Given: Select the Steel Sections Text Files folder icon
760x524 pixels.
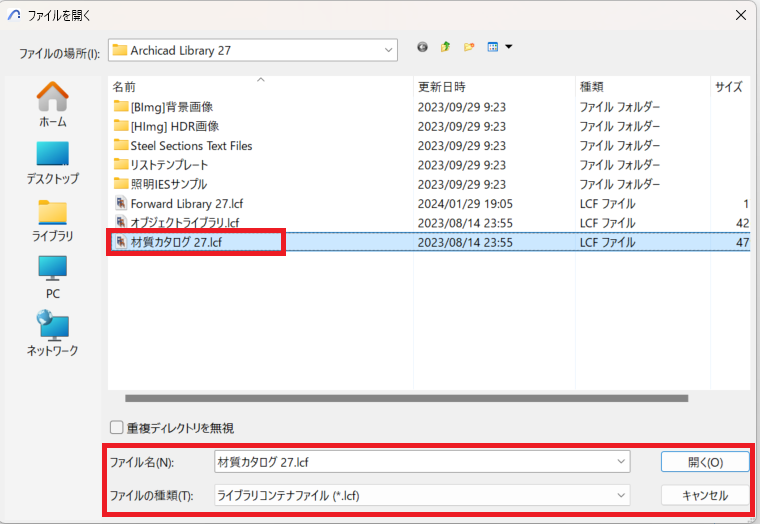Looking at the screenshot, I should pos(121,145).
